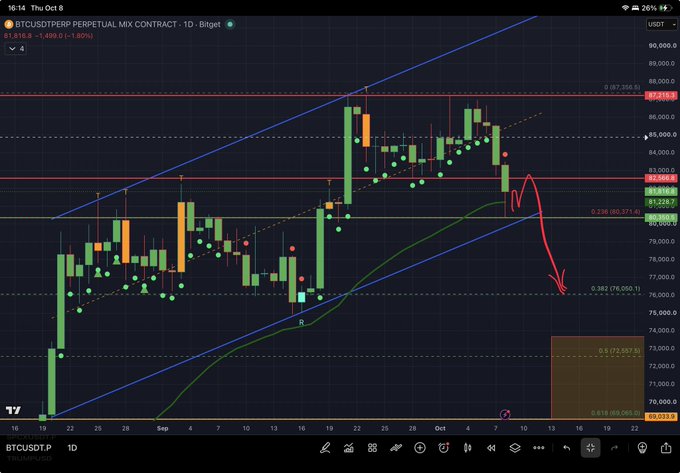Open the object tree layers icon
This screenshot has height=473, width=680.
point(515,448)
